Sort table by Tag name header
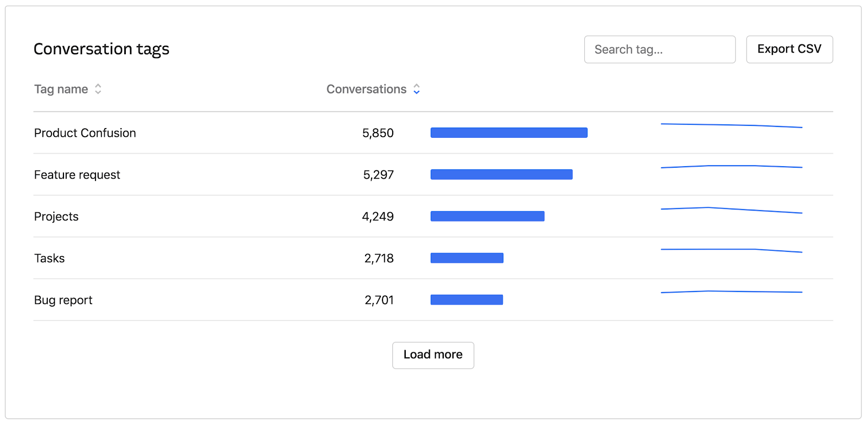Image resolution: width=868 pixels, height=424 pixels. click(61, 89)
